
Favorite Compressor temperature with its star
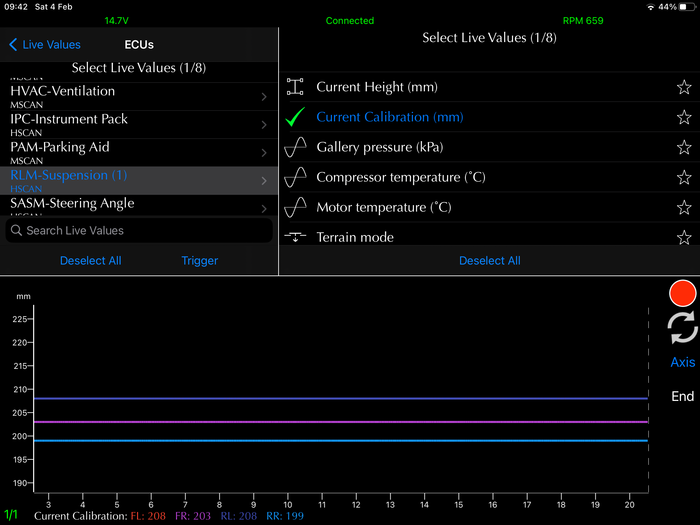(684, 177)
